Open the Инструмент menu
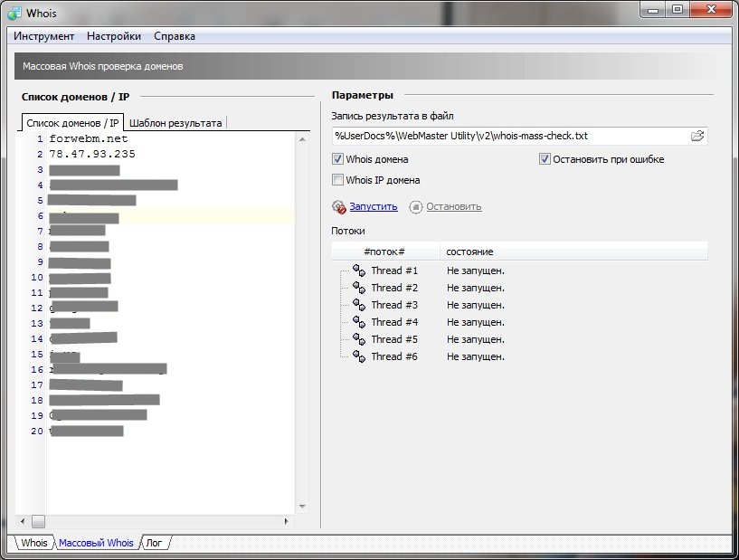 pyautogui.click(x=43, y=36)
